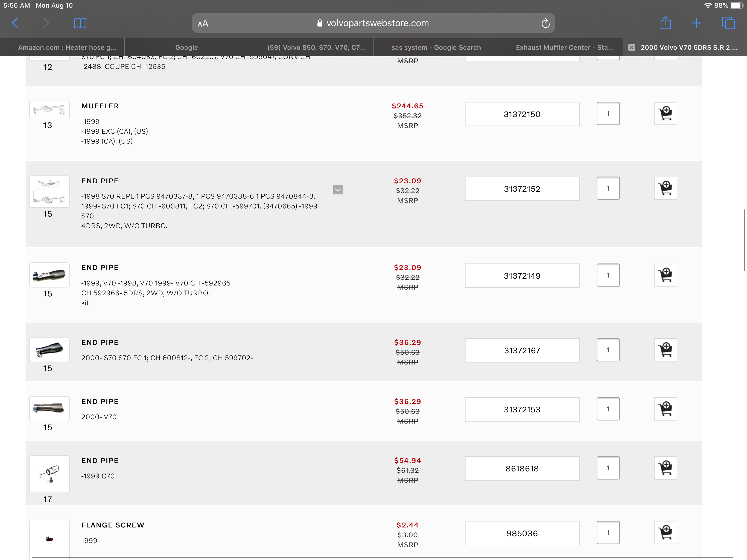
Task: Click the horizontal scrollbar at page bottom
Action: click(382, 557)
